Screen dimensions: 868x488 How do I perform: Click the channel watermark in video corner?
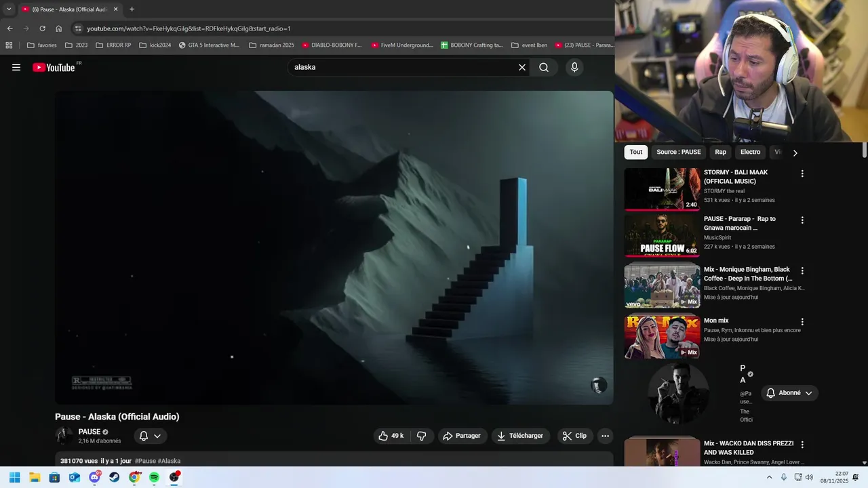[x=599, y=386]
